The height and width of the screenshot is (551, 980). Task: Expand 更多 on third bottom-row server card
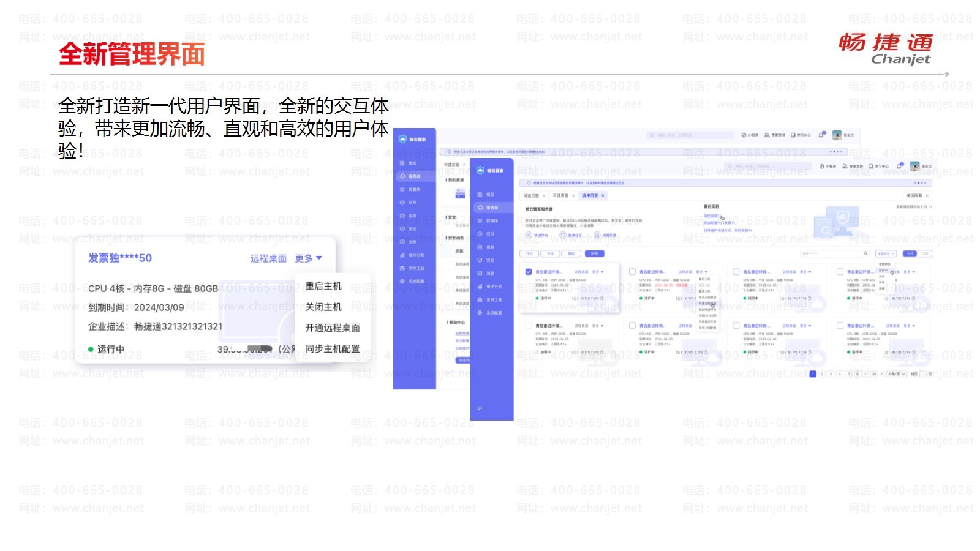(x=805, y=326)
